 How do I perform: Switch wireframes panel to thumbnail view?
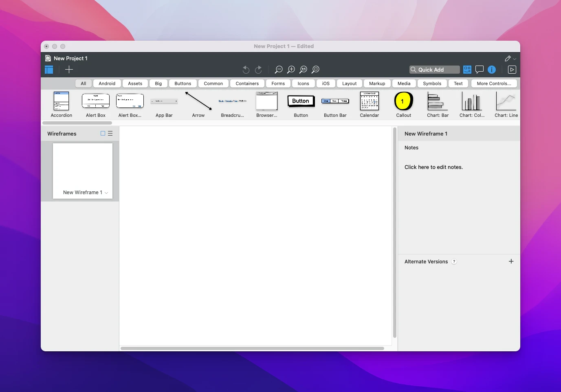[103, 134]
